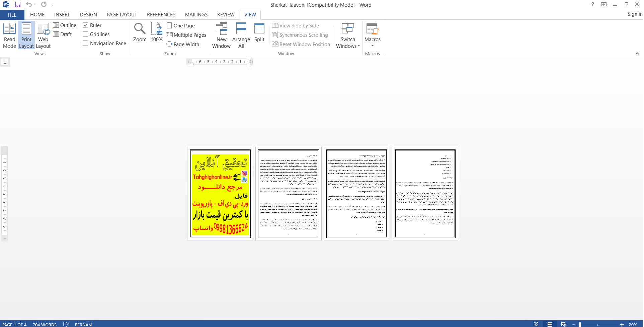
Task: Switch to the INSERT tab
Action: click(x=62, y=15)
